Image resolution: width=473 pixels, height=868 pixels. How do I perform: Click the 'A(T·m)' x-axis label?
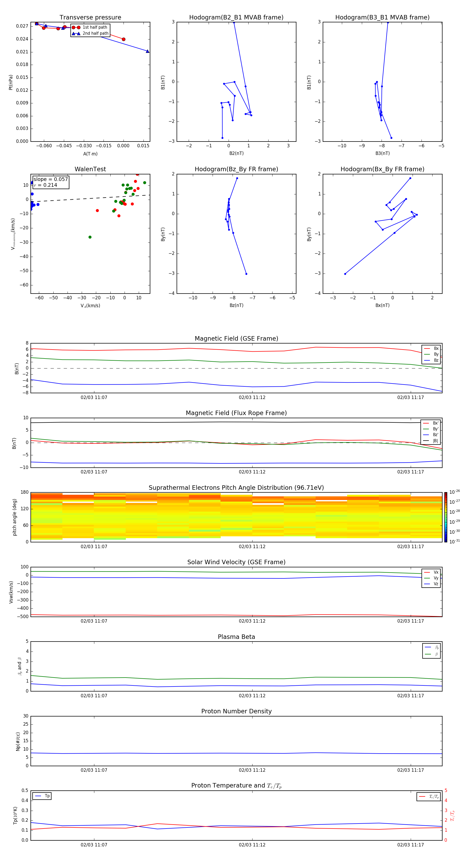point(90,154)
